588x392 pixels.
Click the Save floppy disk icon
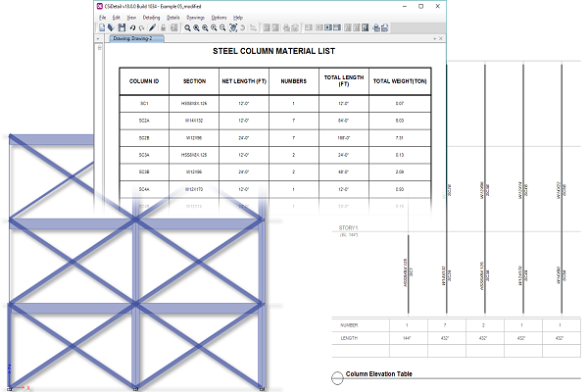click(x=122, y=27)
